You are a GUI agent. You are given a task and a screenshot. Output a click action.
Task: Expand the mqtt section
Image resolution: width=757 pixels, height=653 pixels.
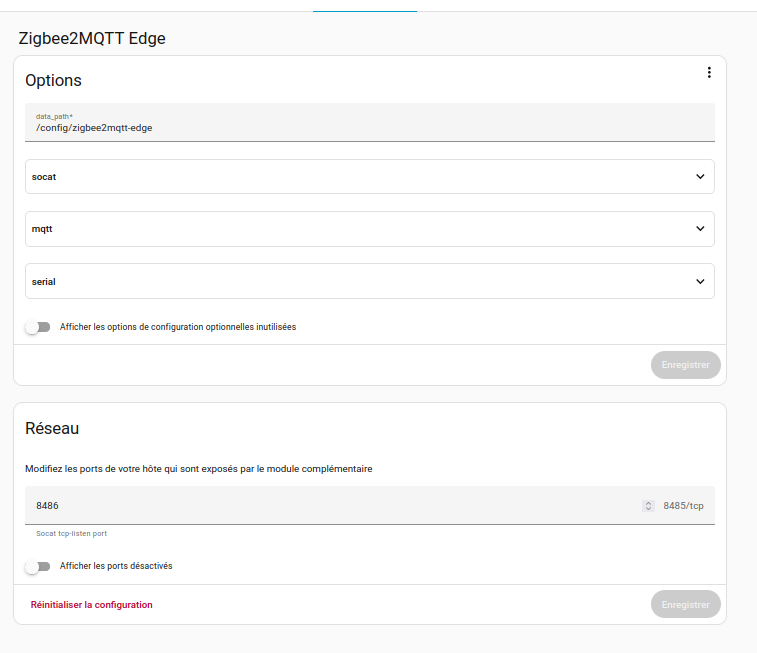point(369,229)
